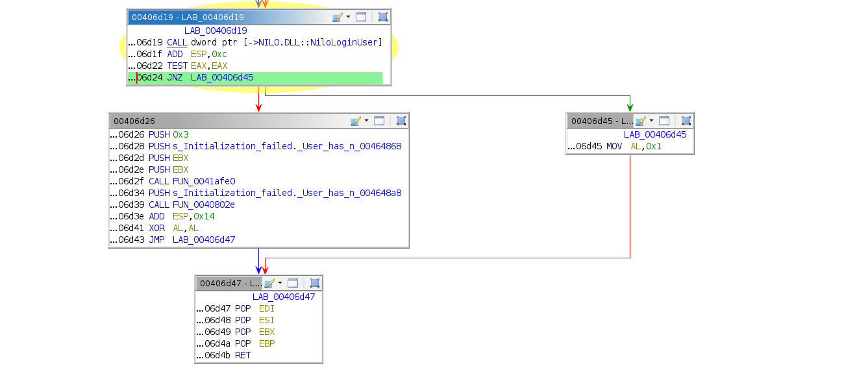
Task: Select the ADD ESP,0xc instruction
Action: (x=256, y=55)
